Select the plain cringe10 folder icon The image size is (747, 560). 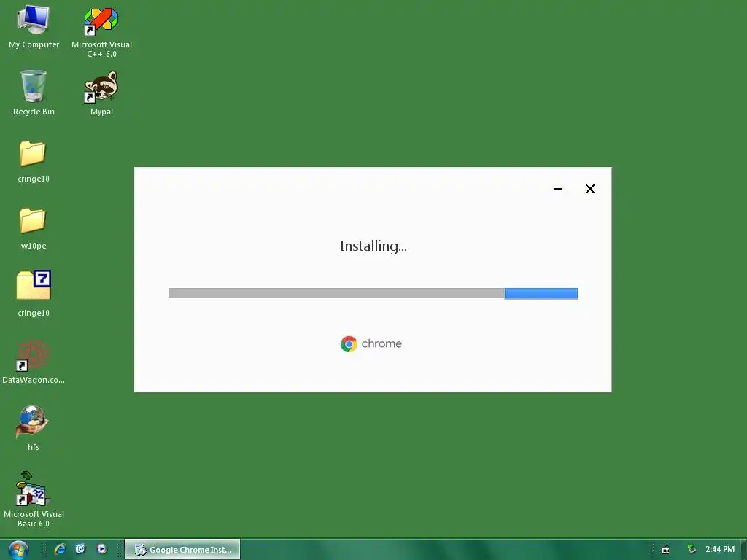(34, 162)
